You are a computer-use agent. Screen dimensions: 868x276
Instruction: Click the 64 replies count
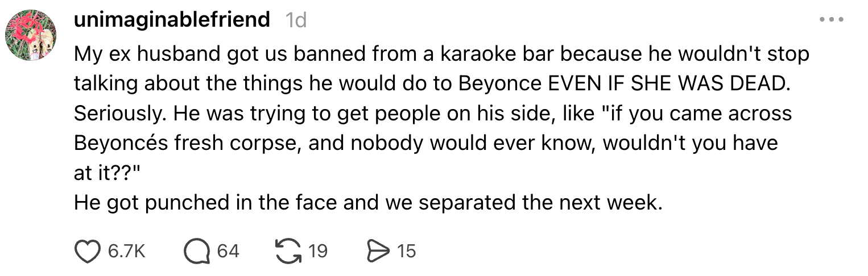click(228, 250)
